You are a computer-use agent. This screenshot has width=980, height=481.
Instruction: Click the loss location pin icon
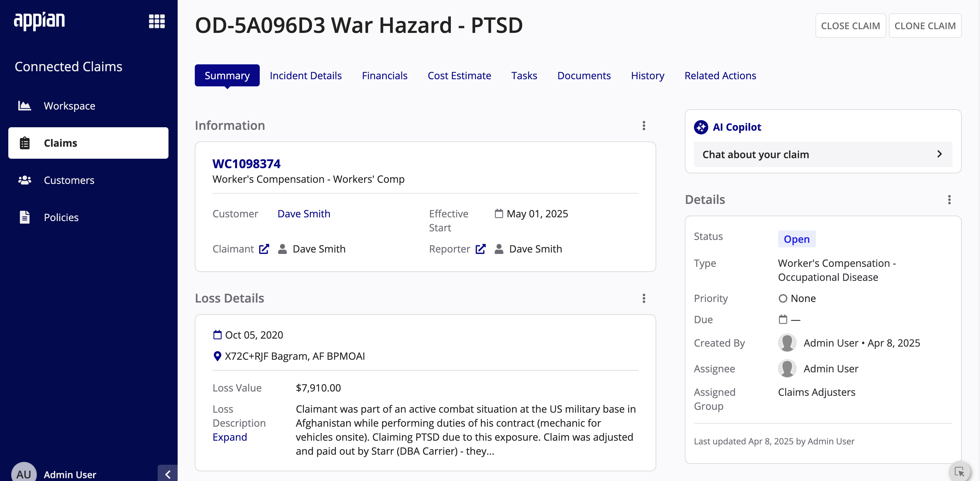point(217,356)
